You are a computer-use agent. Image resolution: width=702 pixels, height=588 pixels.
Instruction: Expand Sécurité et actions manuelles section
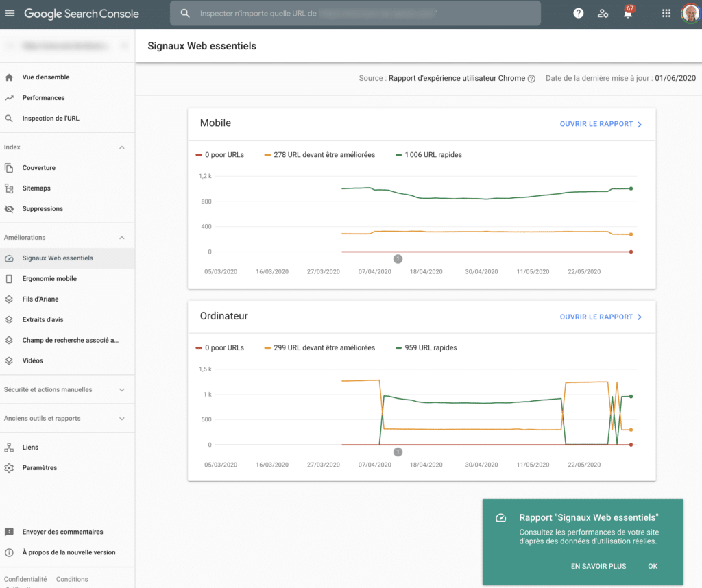coord(122,390)
